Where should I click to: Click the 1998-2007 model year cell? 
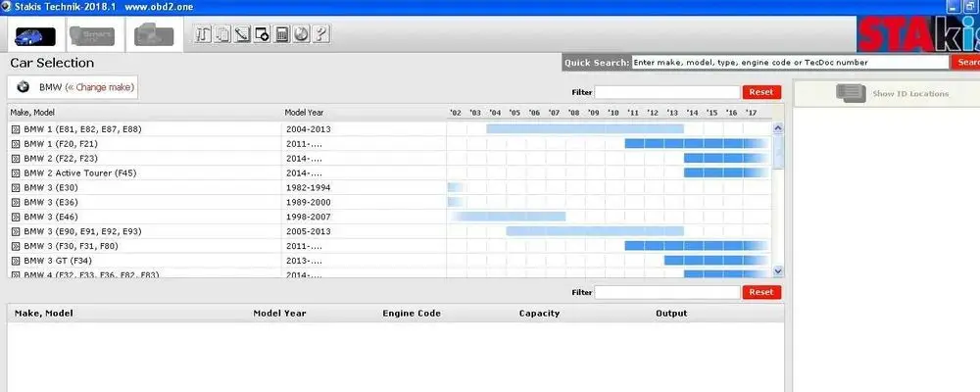[308, 217]
